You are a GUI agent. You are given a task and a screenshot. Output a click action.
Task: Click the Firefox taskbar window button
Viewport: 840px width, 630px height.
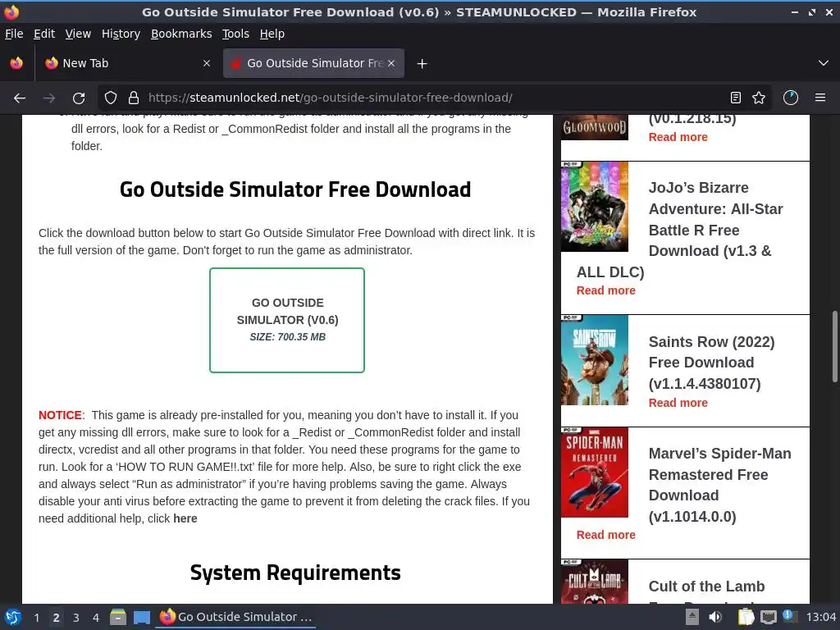(x=235, y=617)
